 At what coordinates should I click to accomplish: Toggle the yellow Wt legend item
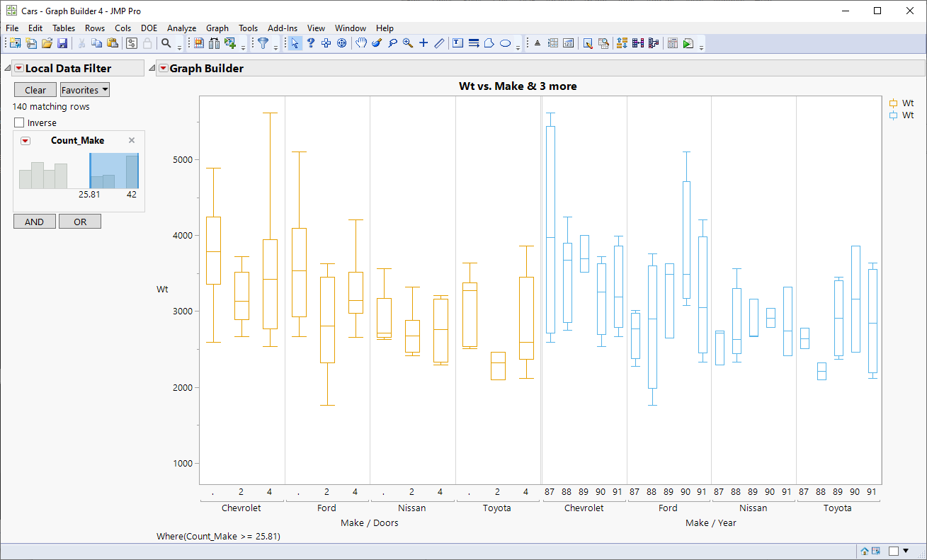(906, 103)
